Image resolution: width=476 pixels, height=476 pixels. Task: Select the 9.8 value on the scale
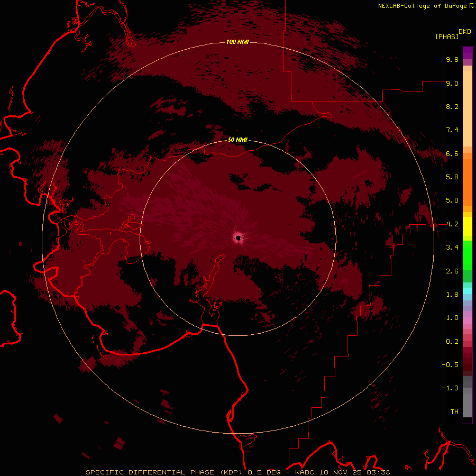[452, 59]
